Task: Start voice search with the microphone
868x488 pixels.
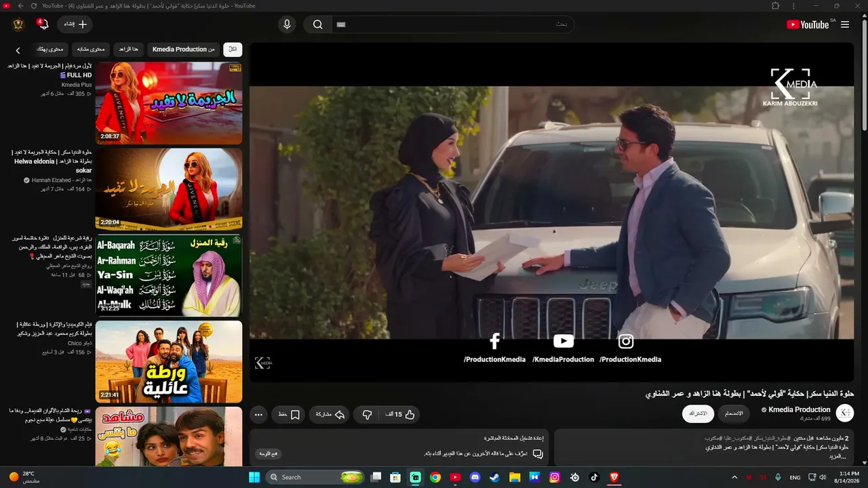Action: pos(287,24)
